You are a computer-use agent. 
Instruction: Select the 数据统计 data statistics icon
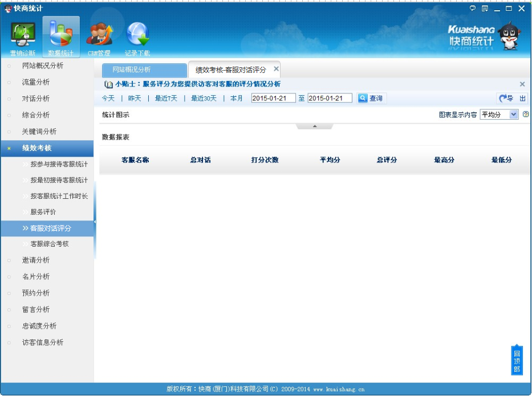tap(61, 38)
